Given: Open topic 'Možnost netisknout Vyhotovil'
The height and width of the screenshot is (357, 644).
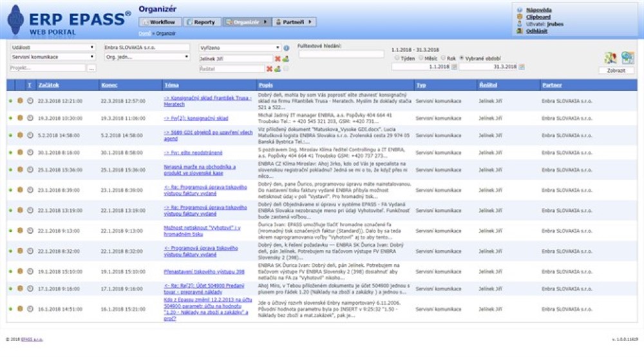Looking at the screenshot, I should coord(202,231).
